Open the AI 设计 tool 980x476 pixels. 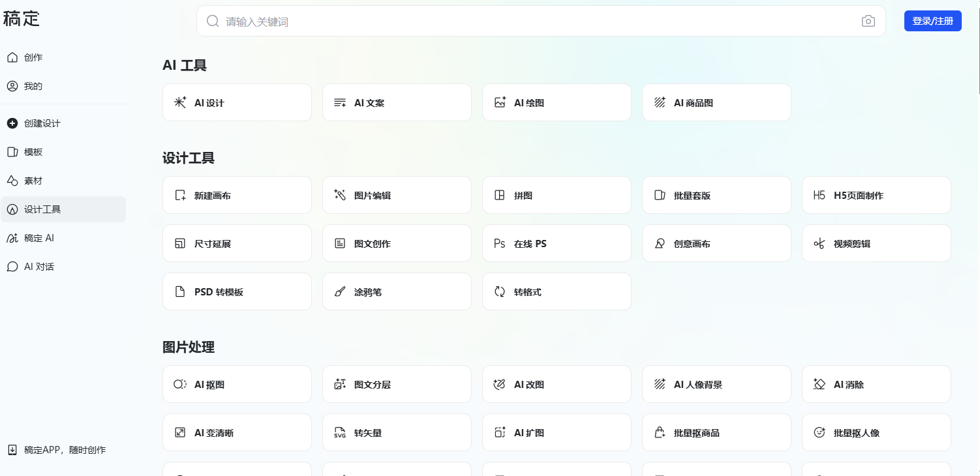point(236,102)
